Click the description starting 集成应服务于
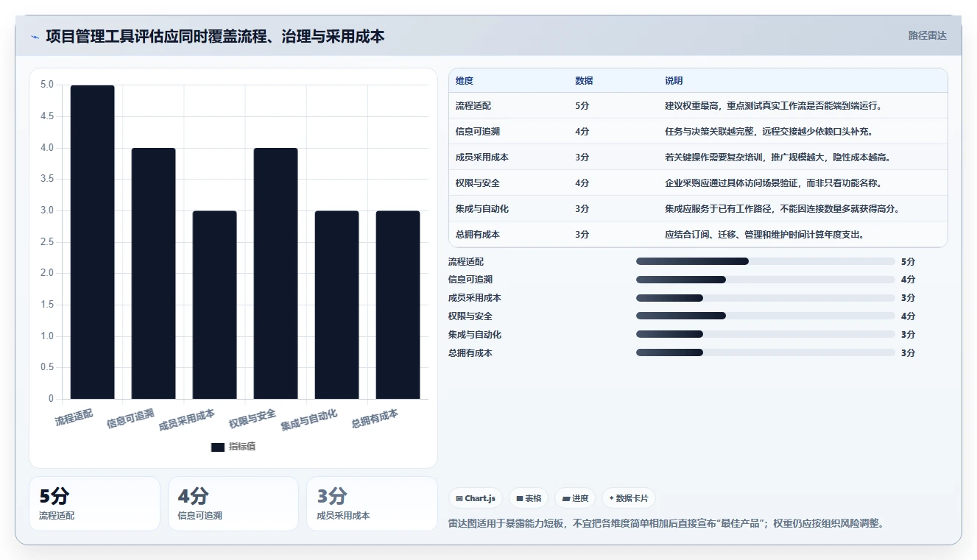 [782, 208]
